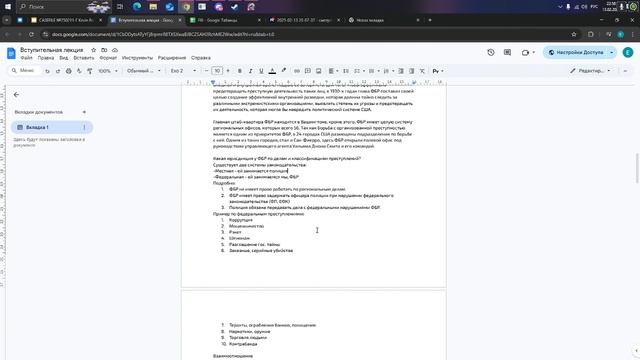Open the Инструменты menu
Screen dimensions: 640x360
(137, 58)
